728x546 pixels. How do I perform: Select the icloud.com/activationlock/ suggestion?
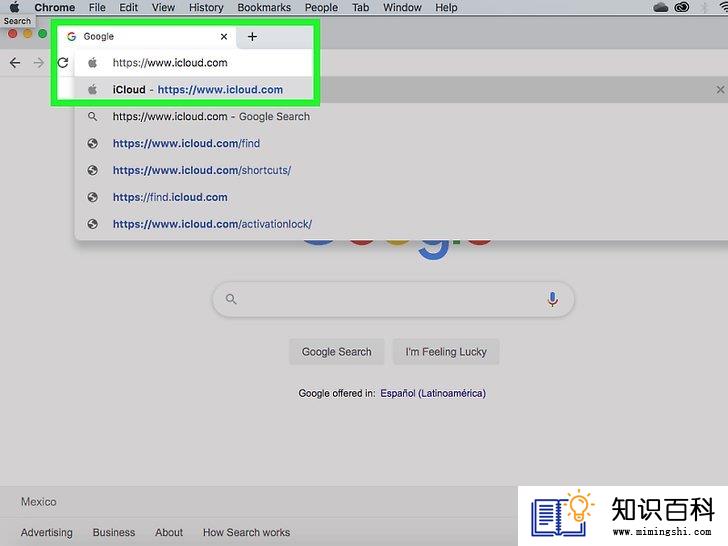399,224
